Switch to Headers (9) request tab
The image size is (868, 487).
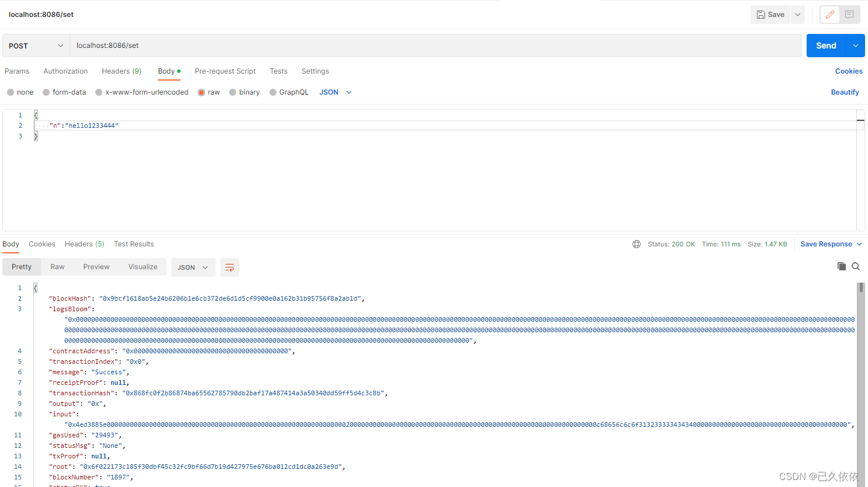pyautogui.click(x=122, y=71)
